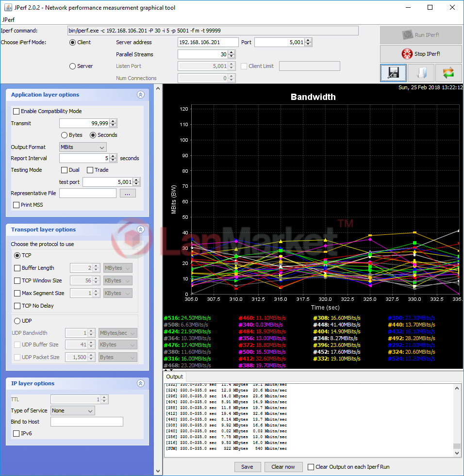Open the Type of Service dropdown

point(73,410)
